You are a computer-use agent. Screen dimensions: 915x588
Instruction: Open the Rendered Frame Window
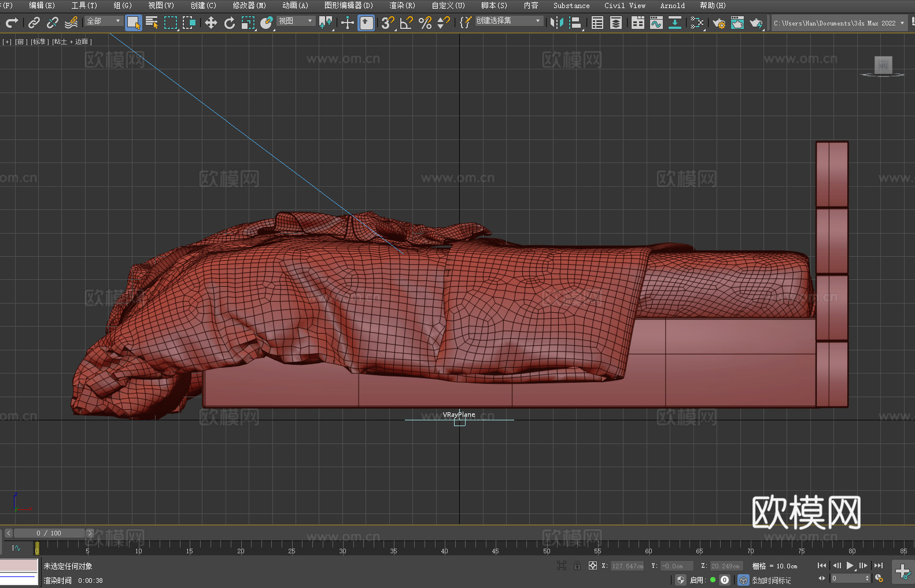pyautogui.click(x=737, y=23)
